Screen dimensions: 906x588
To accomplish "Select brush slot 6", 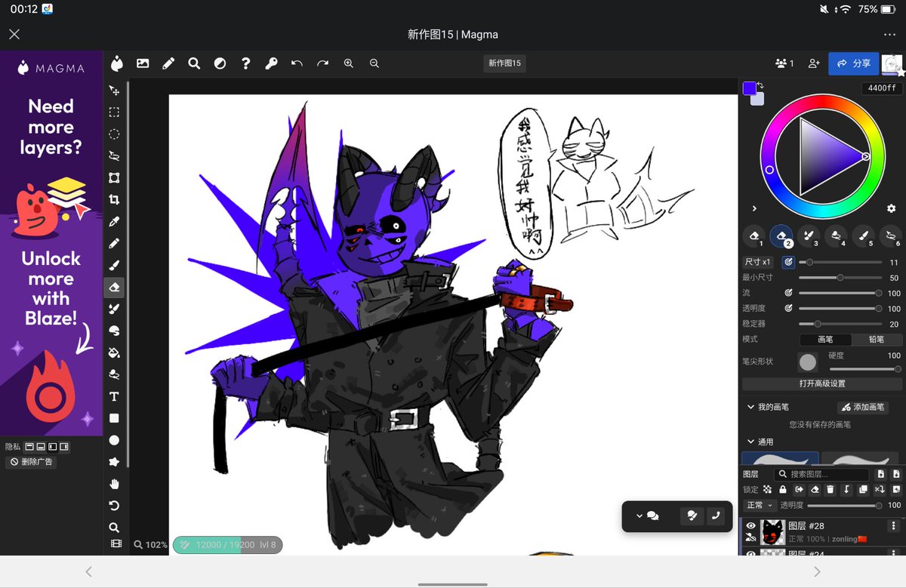I will [x=889, y=236].
